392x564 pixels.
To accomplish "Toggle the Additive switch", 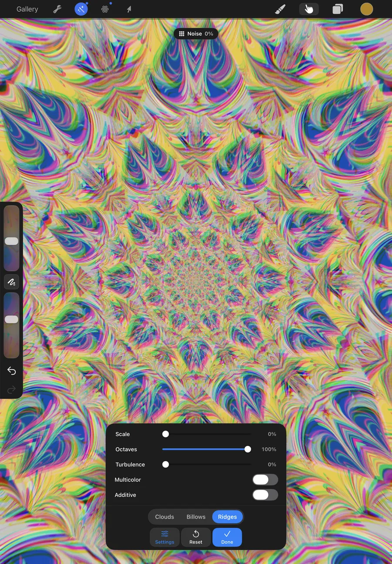I will pos(265,495).
